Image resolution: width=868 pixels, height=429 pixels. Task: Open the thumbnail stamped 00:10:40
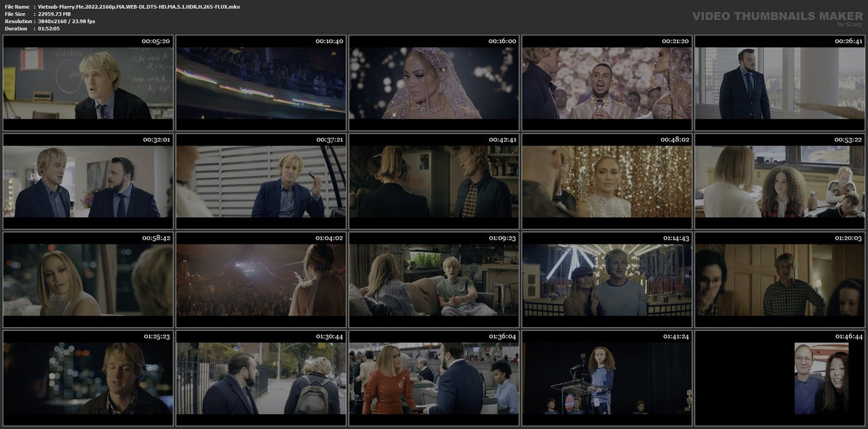coord(261,83)
